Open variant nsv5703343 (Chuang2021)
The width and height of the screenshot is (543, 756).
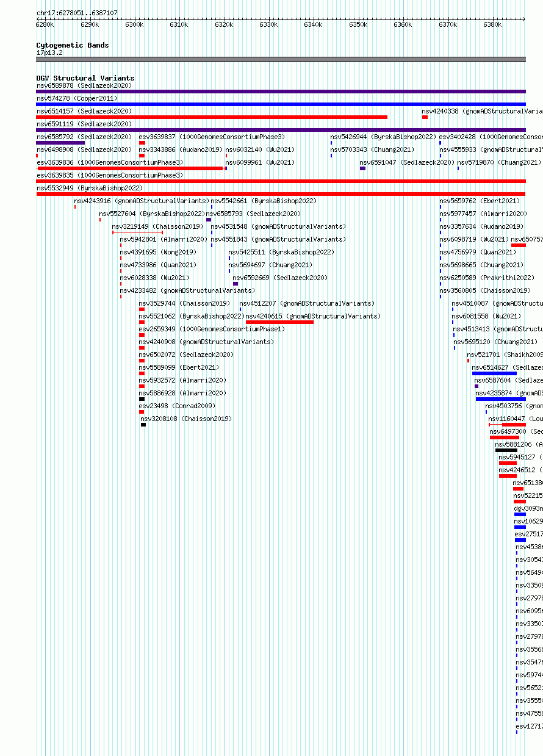pos(372,149)
